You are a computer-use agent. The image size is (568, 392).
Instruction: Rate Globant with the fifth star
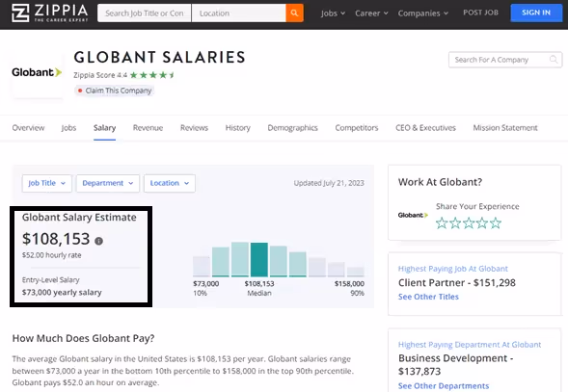click(x=495, y=222)
